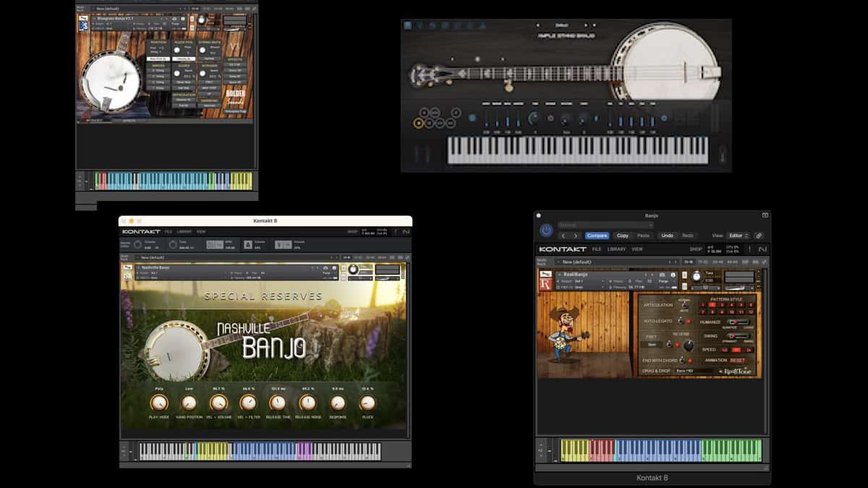This screenshot has width=868, height=488.
Task: Set Speed to 1/2
Action: (725, 350)
